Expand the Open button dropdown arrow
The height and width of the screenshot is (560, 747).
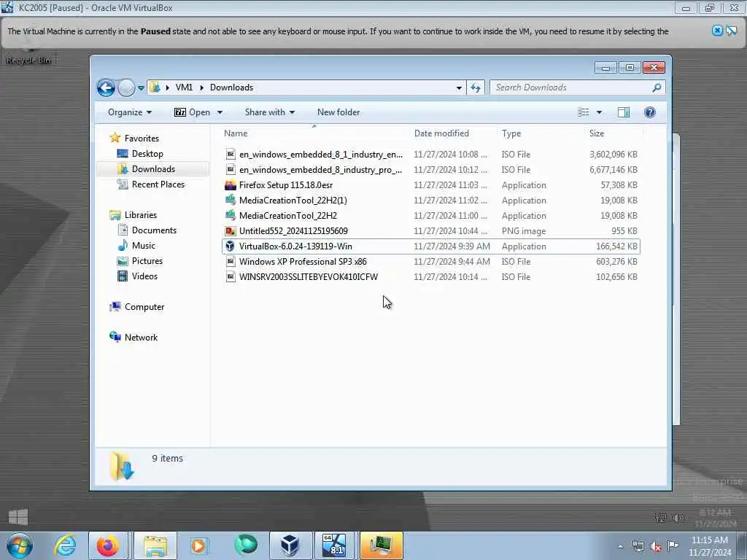pyautogui.click(x=220, y=112)
